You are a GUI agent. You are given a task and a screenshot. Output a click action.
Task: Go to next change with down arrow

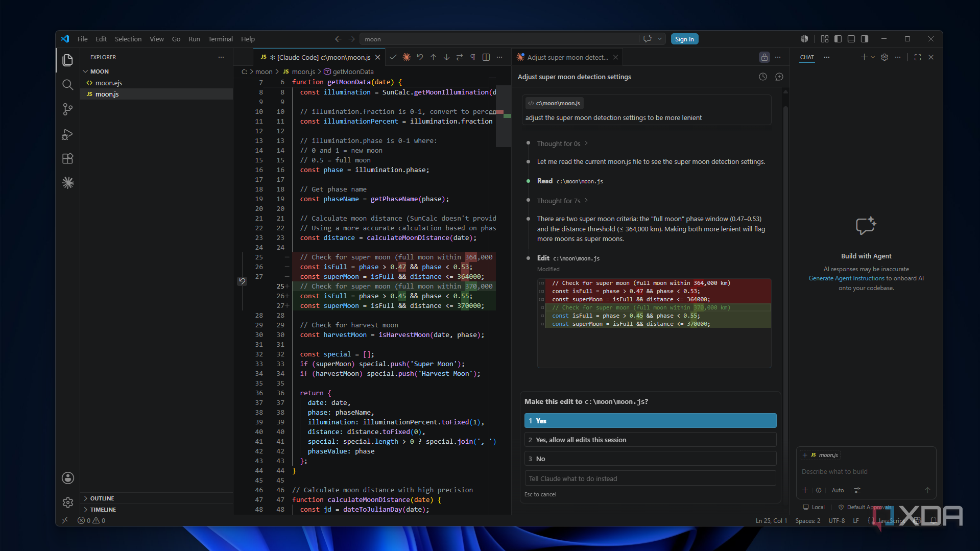click(x=446, y=57)
